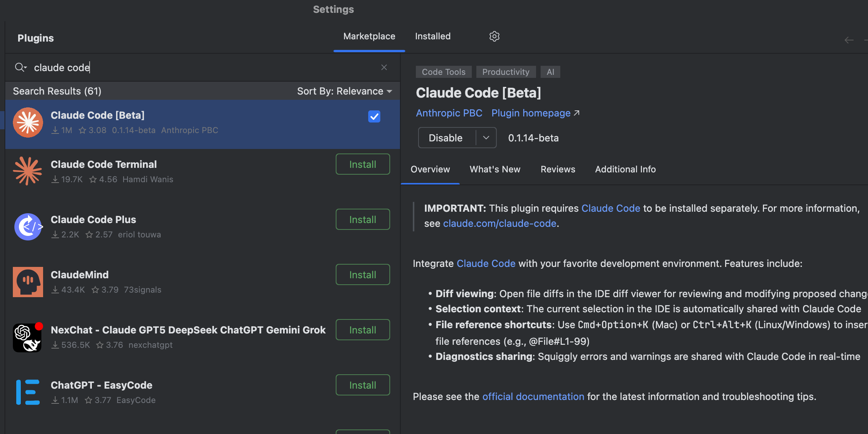
Task: Click the back navigation arrow
Action: pyautogui.click(x=849, y=40)
